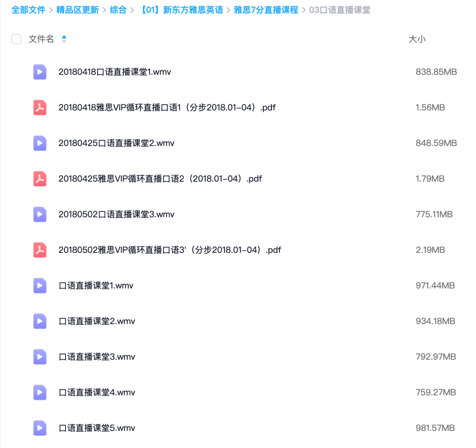Go to 全部文件 in breadcrumb
476x448 pixels.
point(28,10)
